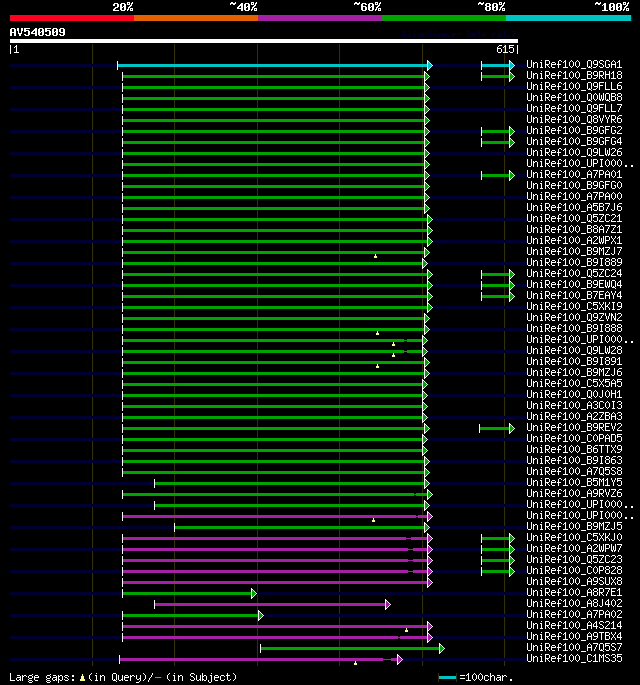This screenshot has width=640, height=685.
Task: Select the UniRef100_B9MZJ5 label
Action: 574,527
